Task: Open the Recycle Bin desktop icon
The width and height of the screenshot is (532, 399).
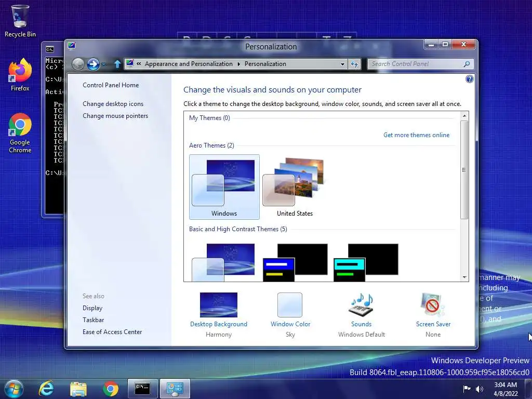Action: tap(20, 21)
